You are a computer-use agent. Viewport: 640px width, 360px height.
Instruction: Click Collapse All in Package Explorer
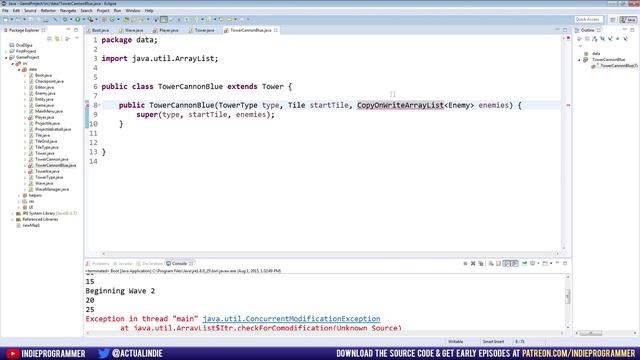tap(49, 39)
